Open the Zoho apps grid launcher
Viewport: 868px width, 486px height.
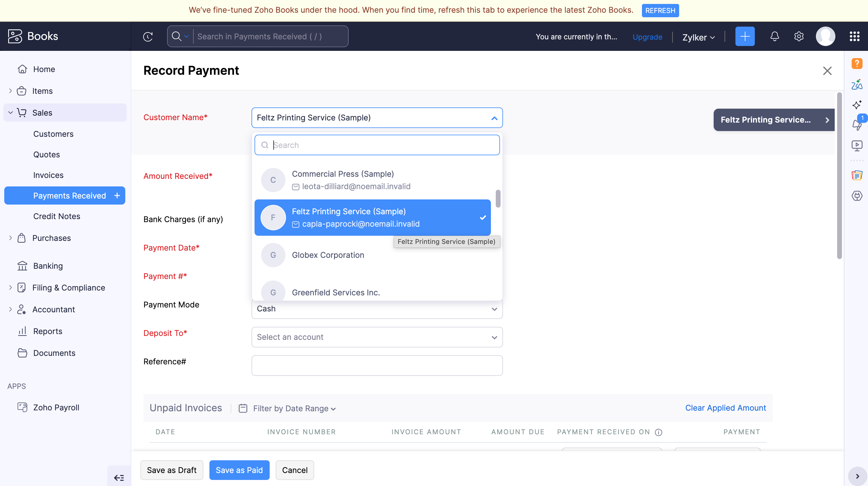[x=854, y=36]
